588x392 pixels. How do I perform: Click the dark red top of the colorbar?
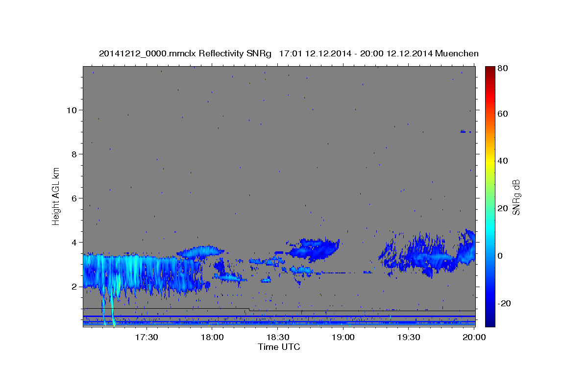coord(490,70)
